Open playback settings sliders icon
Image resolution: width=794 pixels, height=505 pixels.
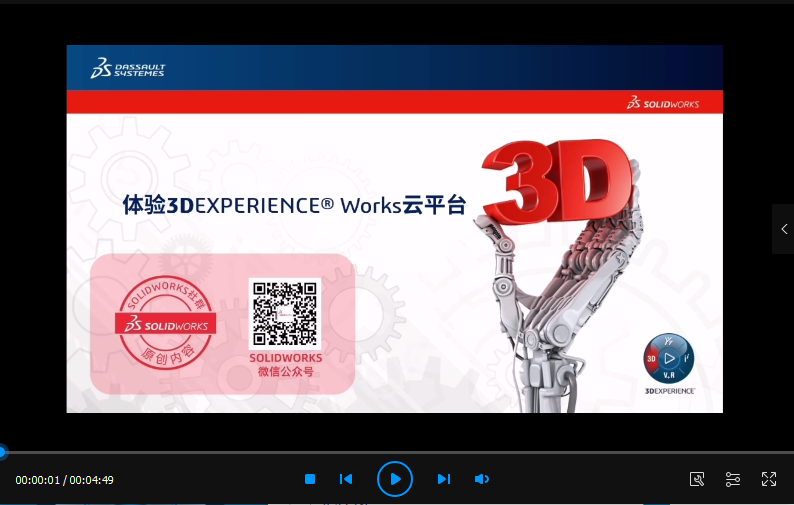733,479
